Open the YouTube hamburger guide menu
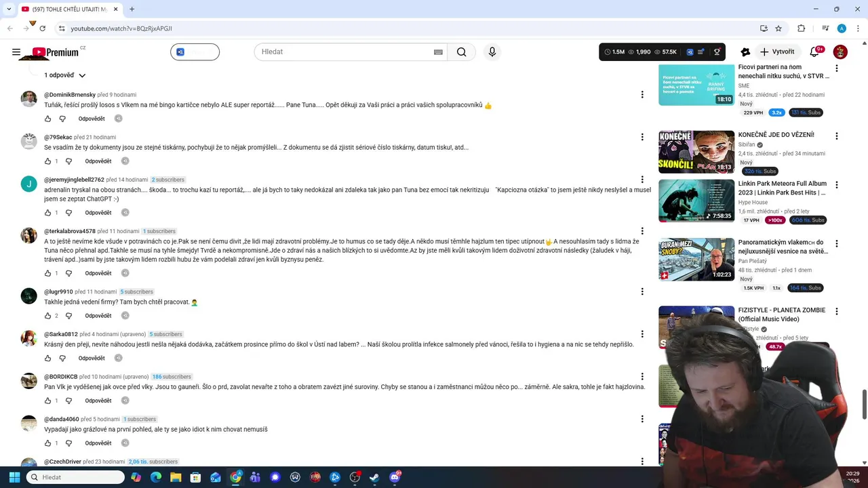Screen dimensions: 868x488 16,52
